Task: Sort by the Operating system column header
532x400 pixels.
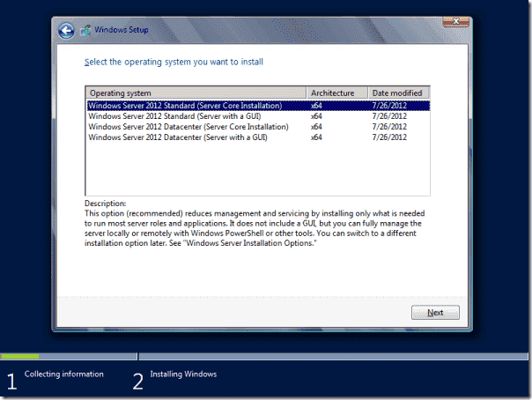Action: tap(196, 93)
